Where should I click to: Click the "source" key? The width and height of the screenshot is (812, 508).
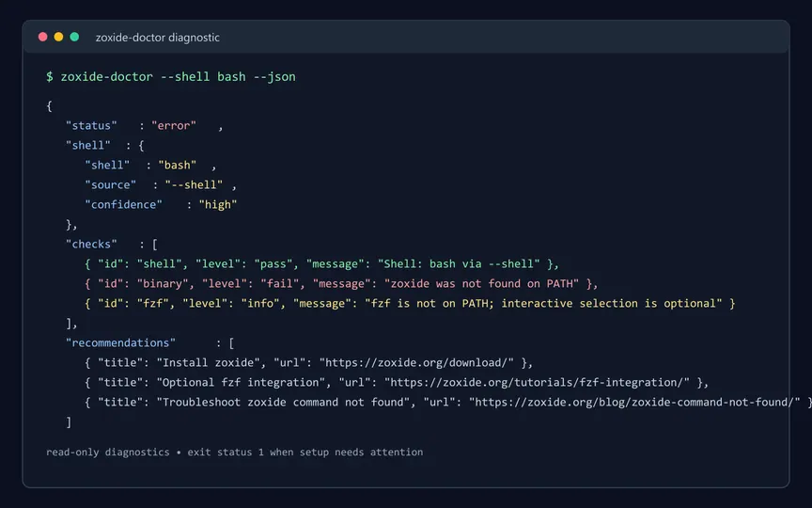[110, 184]
